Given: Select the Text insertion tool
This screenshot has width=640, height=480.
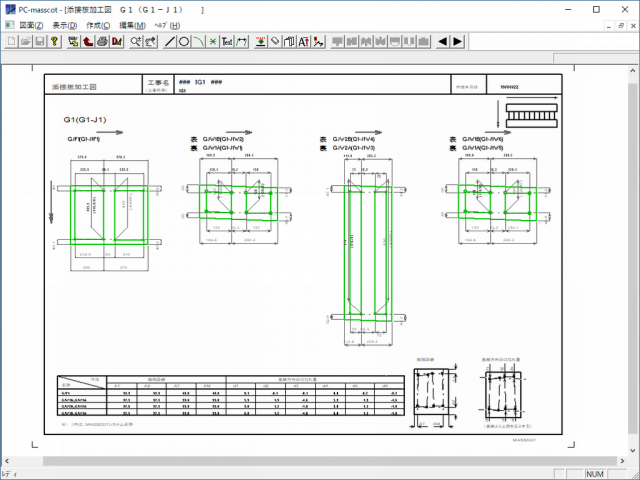Looking at the screenshot, I should click(227, 41).
